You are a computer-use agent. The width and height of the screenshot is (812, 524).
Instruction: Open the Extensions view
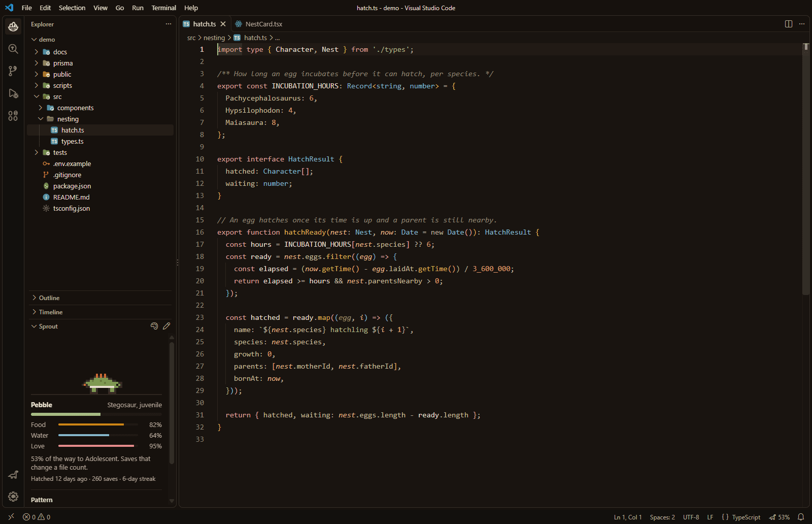(13, 116)
